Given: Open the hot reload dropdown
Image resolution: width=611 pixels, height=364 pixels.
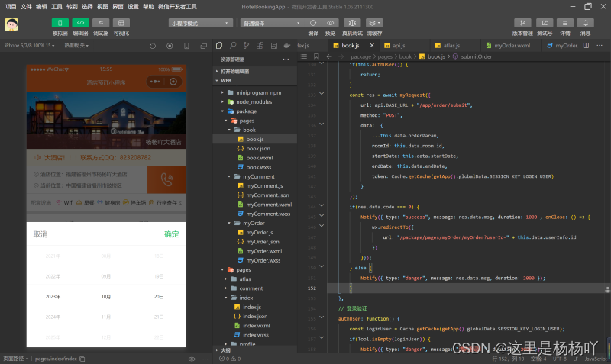Looking at the screenshot, I should 76,46.
